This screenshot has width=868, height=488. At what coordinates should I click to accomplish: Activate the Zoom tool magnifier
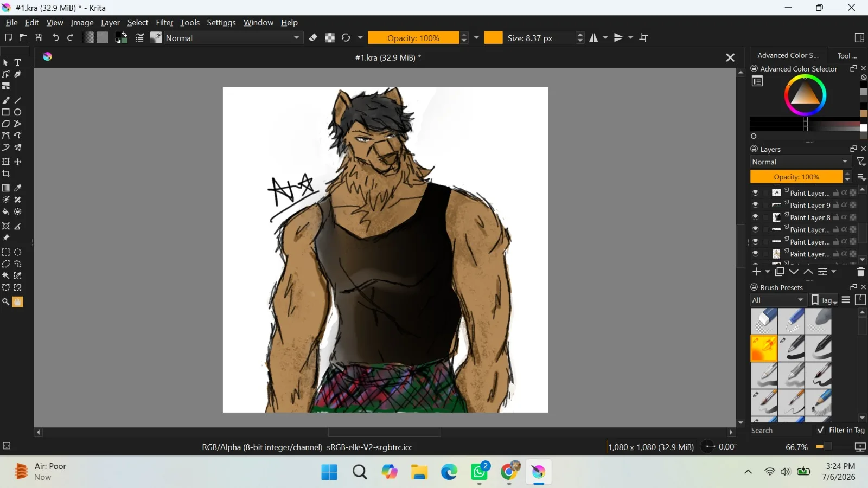[6, 302]
